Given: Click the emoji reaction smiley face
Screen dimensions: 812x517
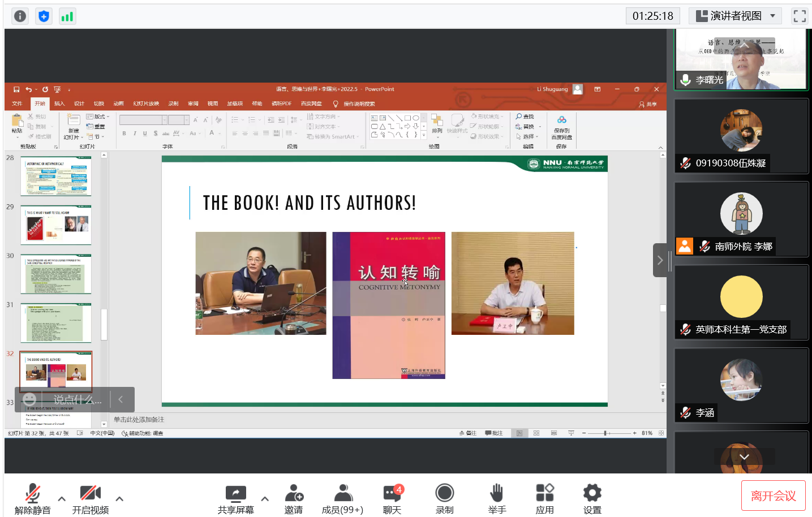Looking at the screenshot, I should tap(29, 399).
